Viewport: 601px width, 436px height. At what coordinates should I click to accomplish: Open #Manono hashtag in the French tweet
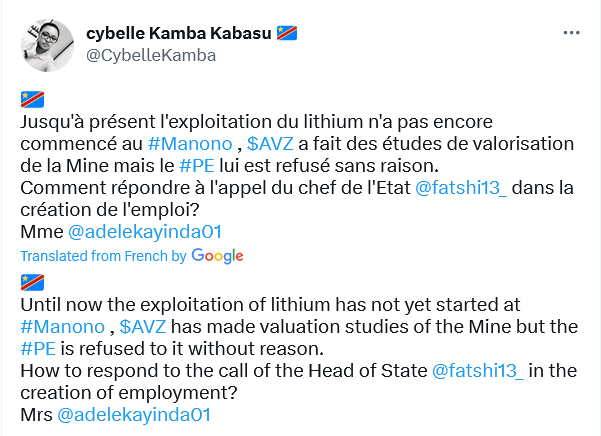190,144
